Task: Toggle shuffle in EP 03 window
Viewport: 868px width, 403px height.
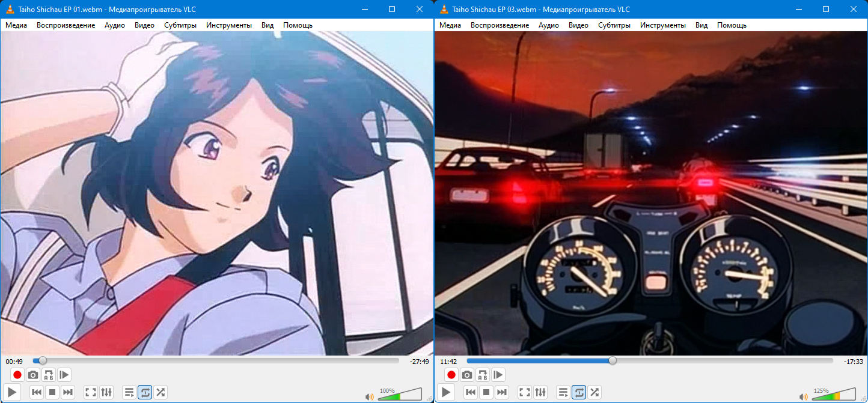Action: pos(594,392)
